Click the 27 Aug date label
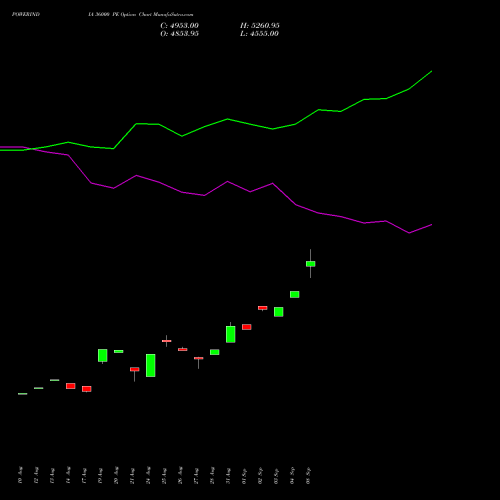 196,475
